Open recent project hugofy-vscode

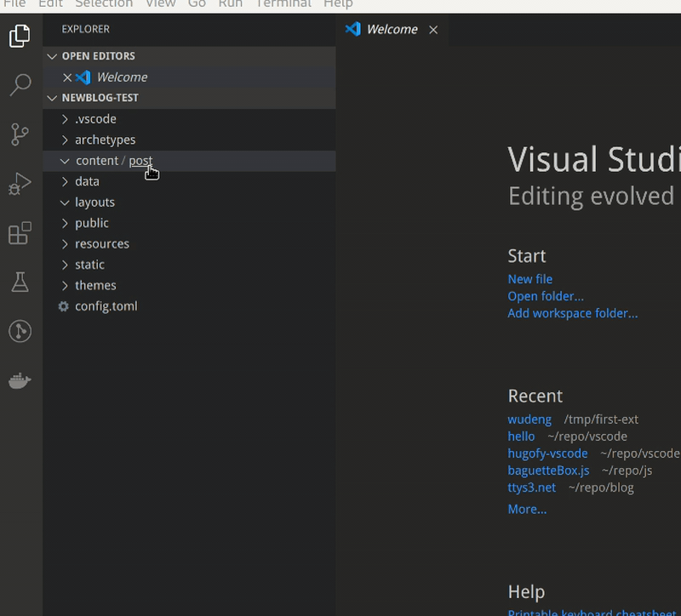click(547, 453)
